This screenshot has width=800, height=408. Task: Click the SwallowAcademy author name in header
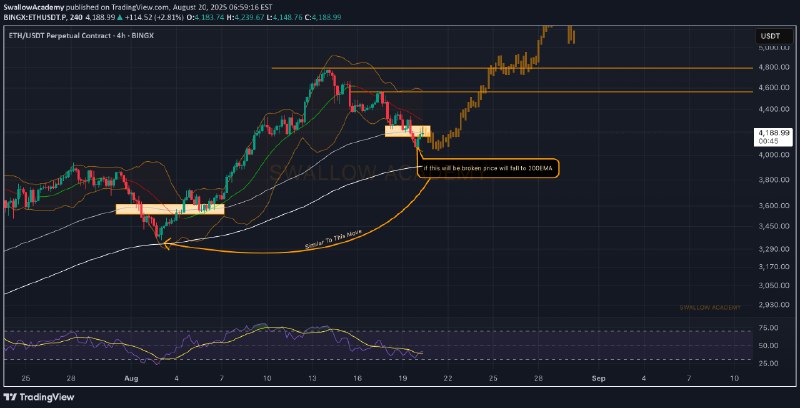coord(34,7)
